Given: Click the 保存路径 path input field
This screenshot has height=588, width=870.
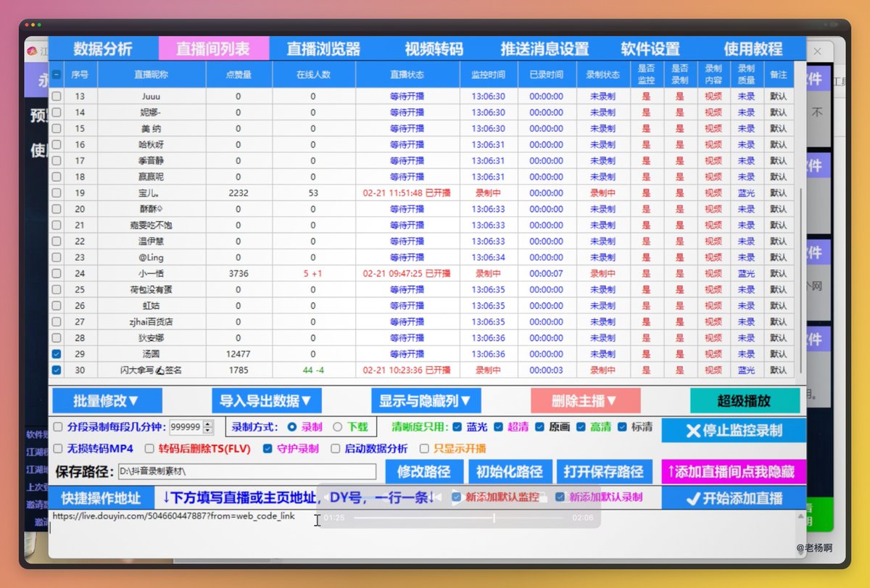Looking at the screenshot, I should (247, 472).
